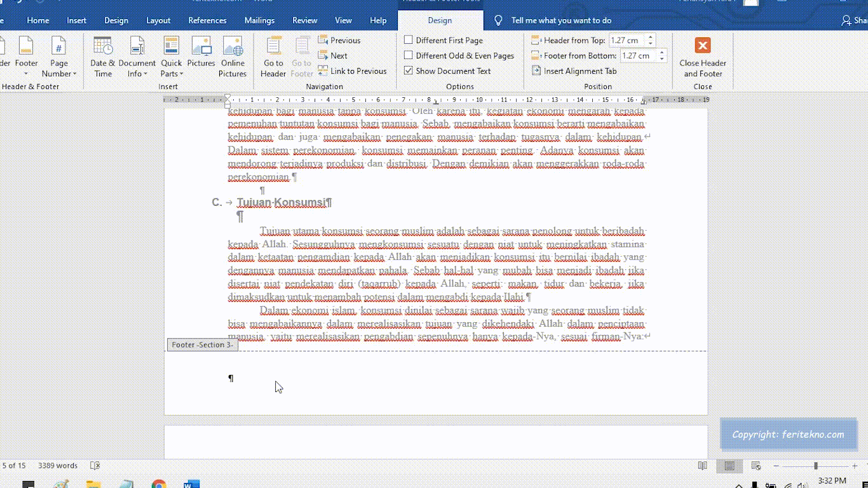Image resolution: width=868 pixels, height=488 pixels.
Task: Open the Page Number menu
Action: click(x=58, y=57)
